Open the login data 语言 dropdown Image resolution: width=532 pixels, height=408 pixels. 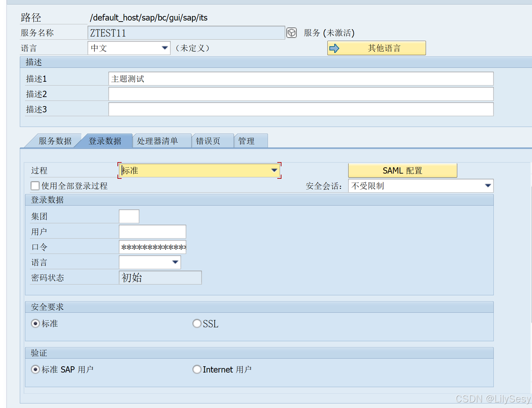(x=175, y=262)
